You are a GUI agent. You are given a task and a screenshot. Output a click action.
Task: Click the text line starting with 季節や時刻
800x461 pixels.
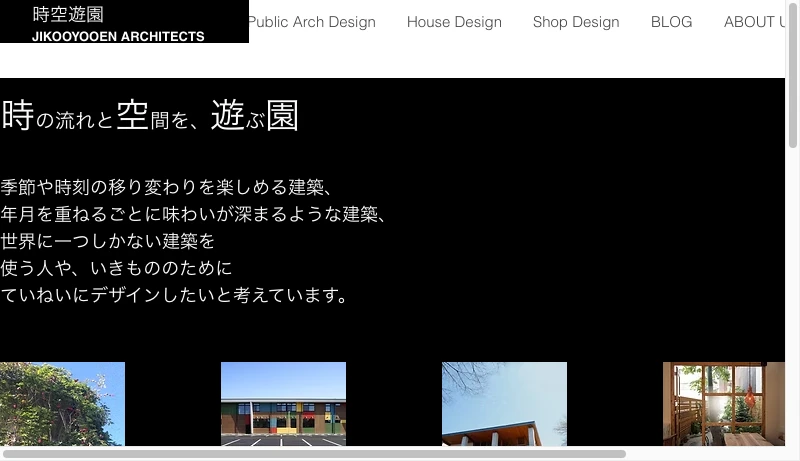click(166, 187)
